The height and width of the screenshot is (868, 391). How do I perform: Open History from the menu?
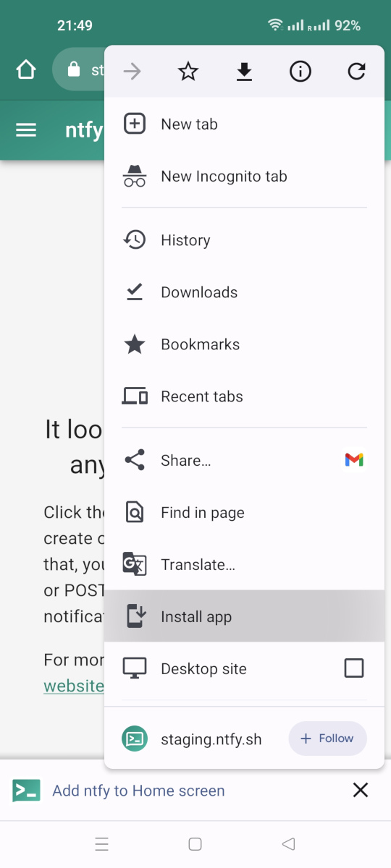pos(244,240)
